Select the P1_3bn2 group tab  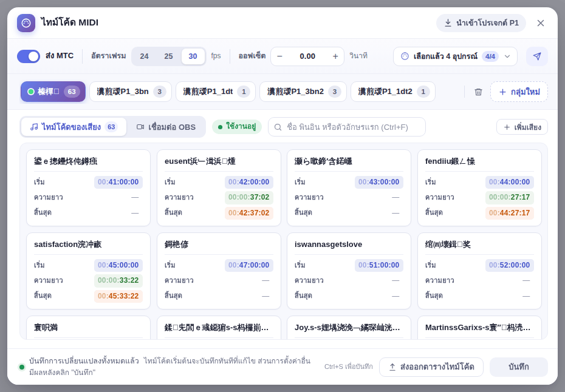coord(303,92)
